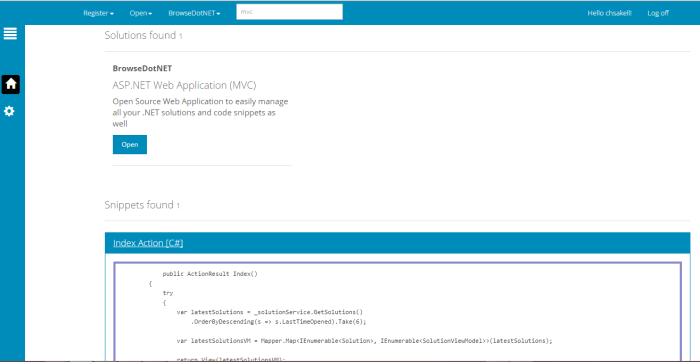Expand the Register dropdown menu

click(98, 13)
